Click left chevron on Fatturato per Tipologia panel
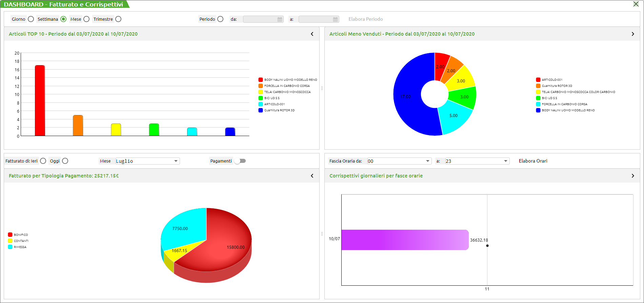The height and width of the screenshot is (303, 644). [x=312, y=176]
